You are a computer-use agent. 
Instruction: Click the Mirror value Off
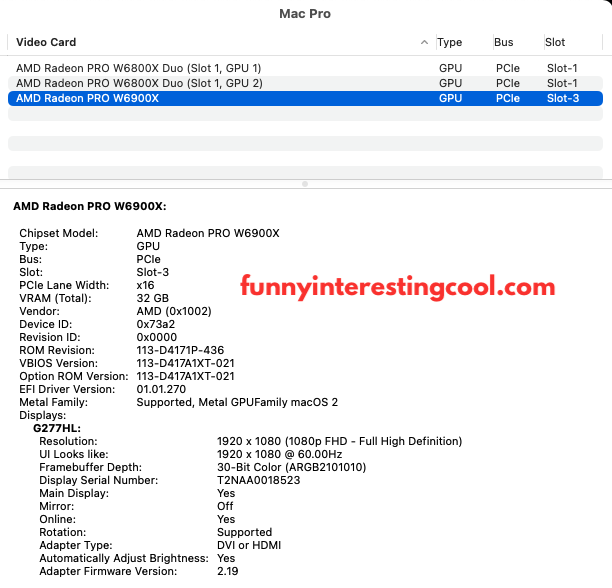[x=225, y=506]
